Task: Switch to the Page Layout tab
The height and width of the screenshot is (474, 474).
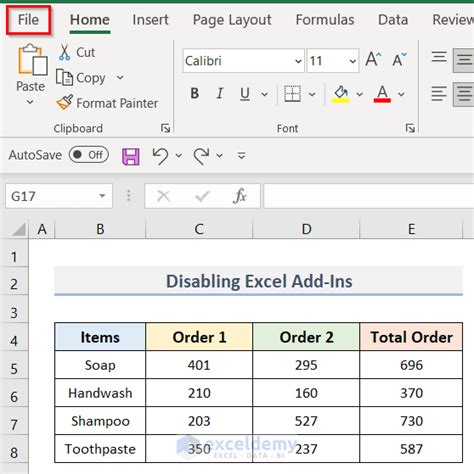Action: (232, 20)
